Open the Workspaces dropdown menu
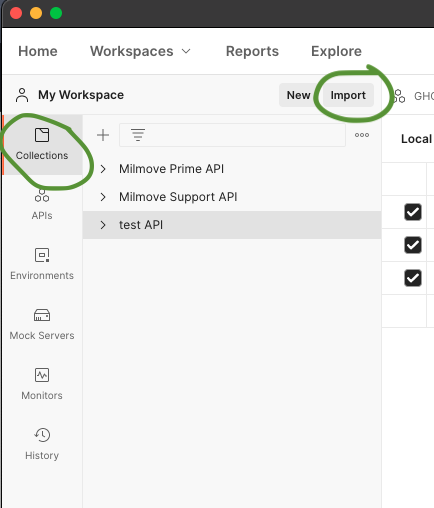 [x=140, y=51]
